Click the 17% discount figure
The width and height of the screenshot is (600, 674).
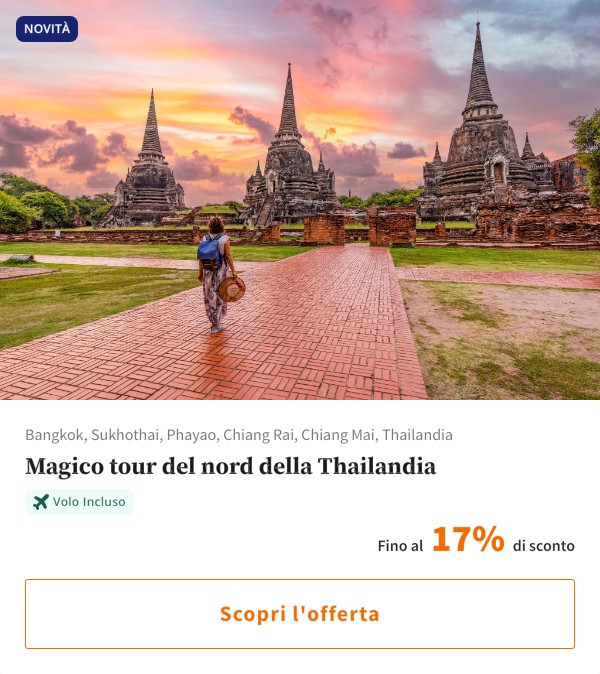[x=467, y=541]
